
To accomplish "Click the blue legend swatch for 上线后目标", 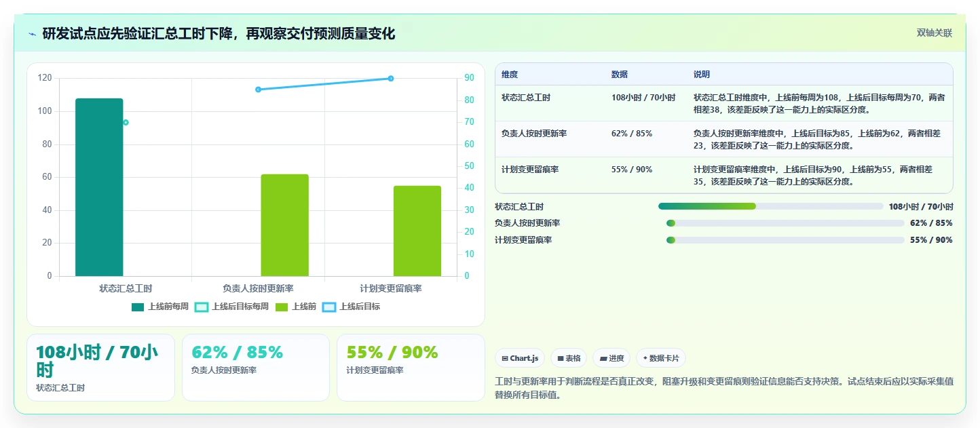I will click(329, 307).
